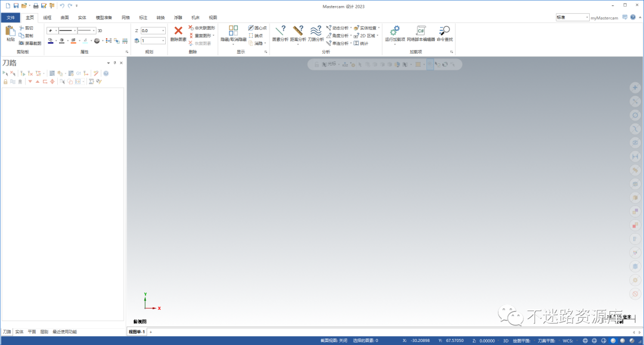This screenshot has width=644, height=345.
Task: Open the Z depth 0.0 dropdown
Action: [163, 31]
